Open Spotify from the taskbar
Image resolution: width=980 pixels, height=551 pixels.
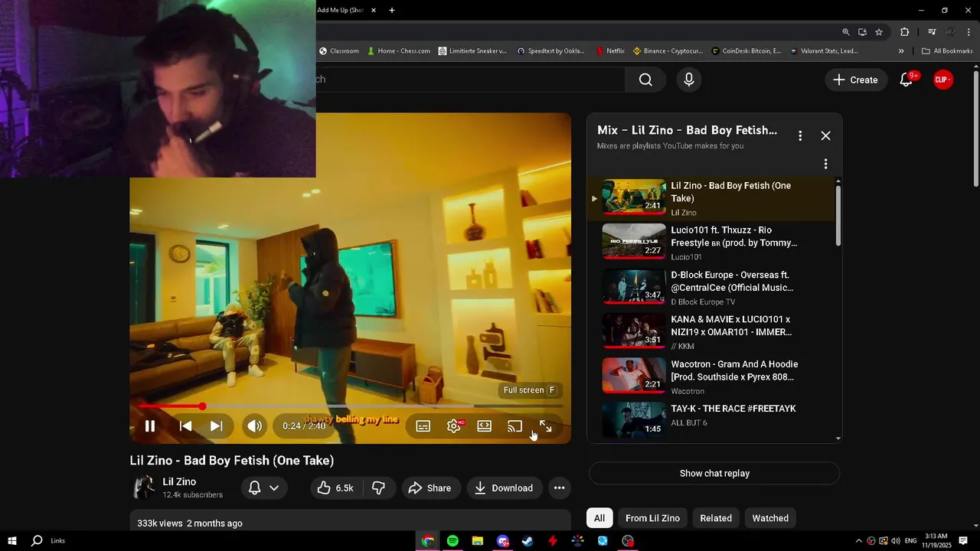tap(452, 541)
